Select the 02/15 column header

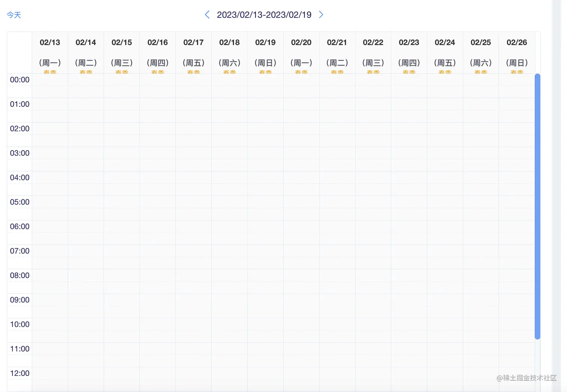122,52
